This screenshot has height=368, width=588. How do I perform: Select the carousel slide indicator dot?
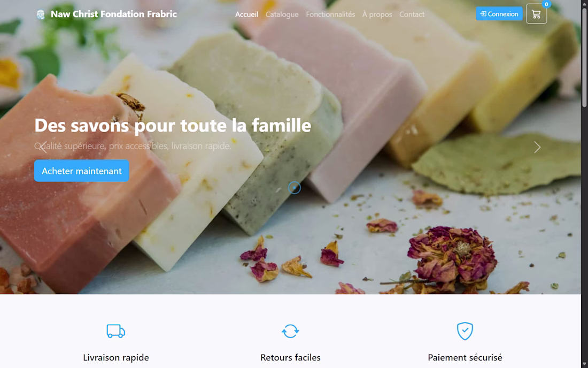[295, 188]
